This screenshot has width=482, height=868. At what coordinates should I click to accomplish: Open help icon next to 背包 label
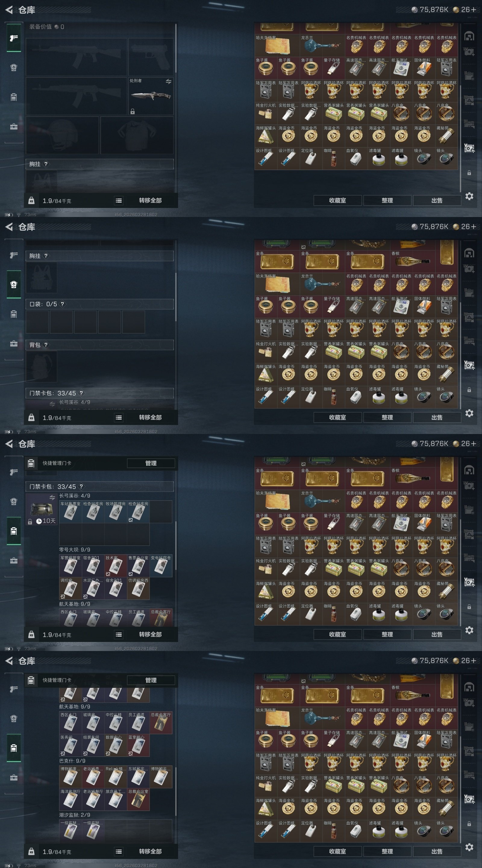(x=46, y=345)
